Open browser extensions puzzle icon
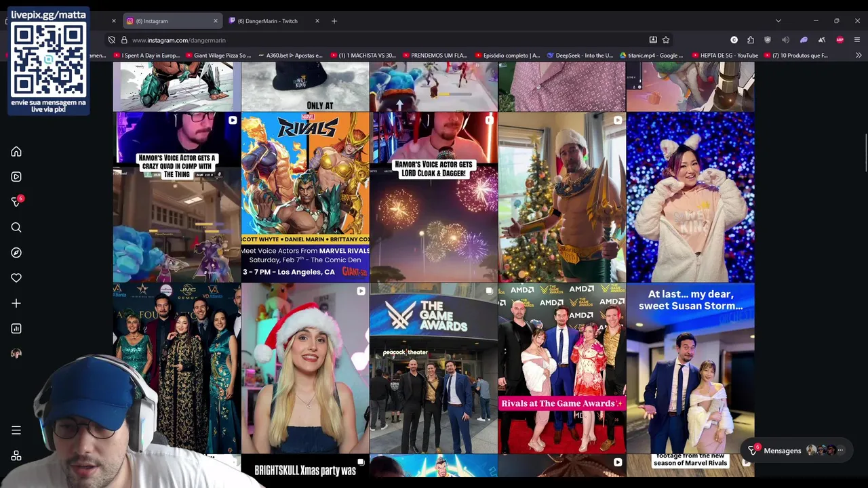This screenshot has width=868, height=488. [x=751, y=40]
